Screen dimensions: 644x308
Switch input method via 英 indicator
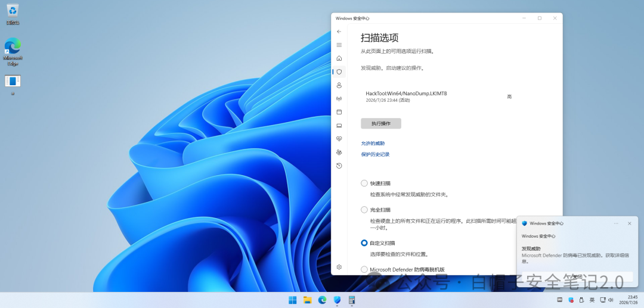pos(592,300)
